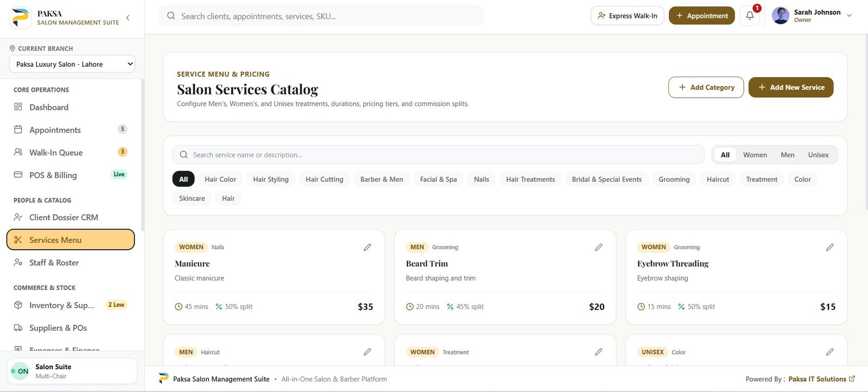Click the Appointment button in header

click(x=702, y=16)
